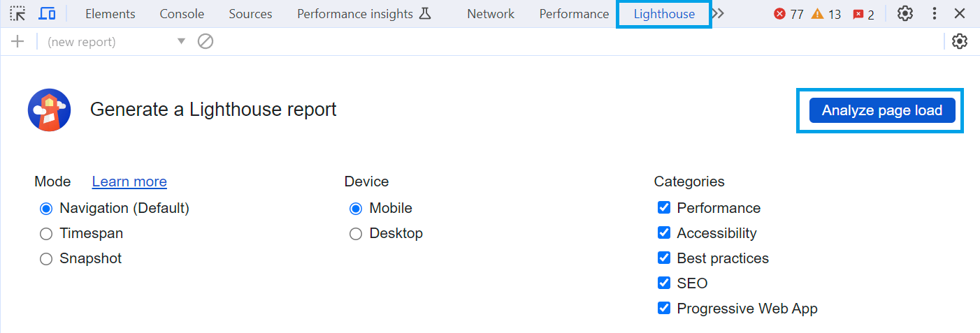
Task: Click the issues count badge
Action: (863, 14)
